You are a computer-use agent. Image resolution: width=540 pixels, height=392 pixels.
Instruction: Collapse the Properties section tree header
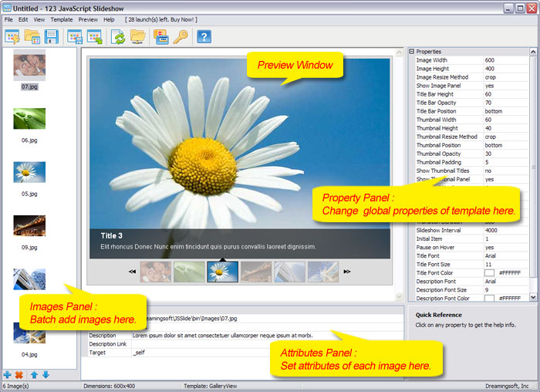click(412, 52)
